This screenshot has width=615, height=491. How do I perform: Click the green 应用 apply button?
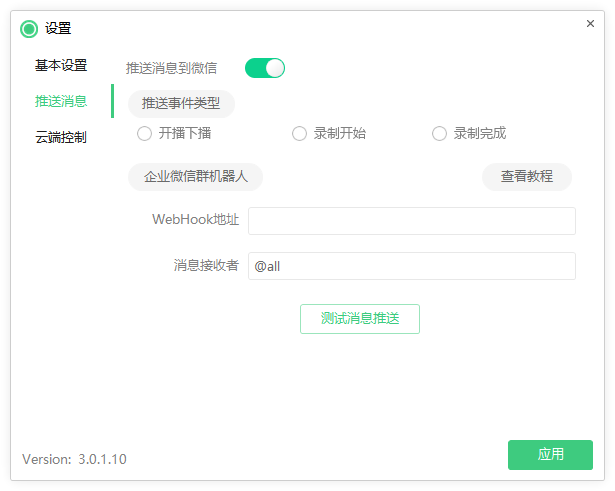[550, 455]
